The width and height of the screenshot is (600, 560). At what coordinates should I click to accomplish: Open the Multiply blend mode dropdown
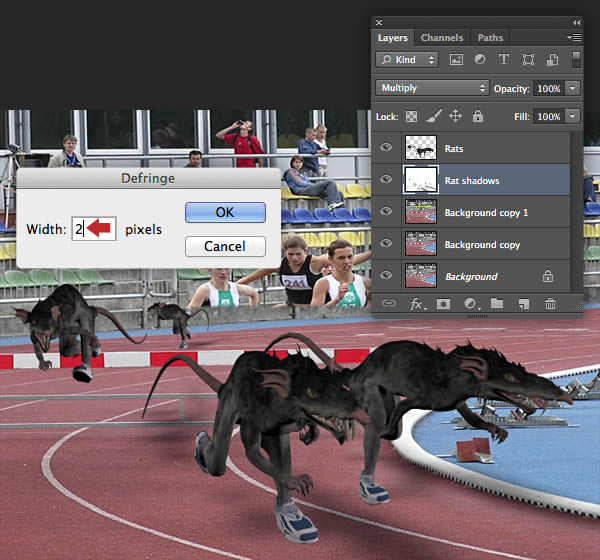point(432,88)
